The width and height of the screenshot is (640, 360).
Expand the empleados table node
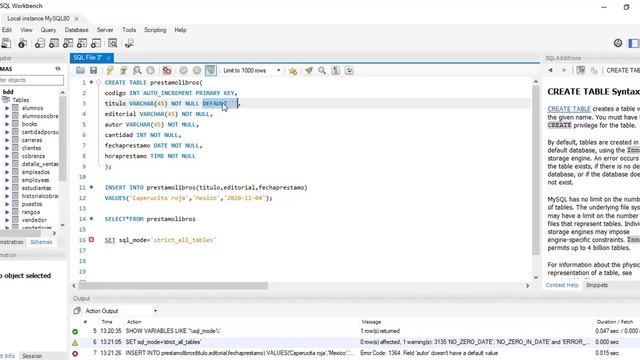pyautogui.click(x=7, y=172)
